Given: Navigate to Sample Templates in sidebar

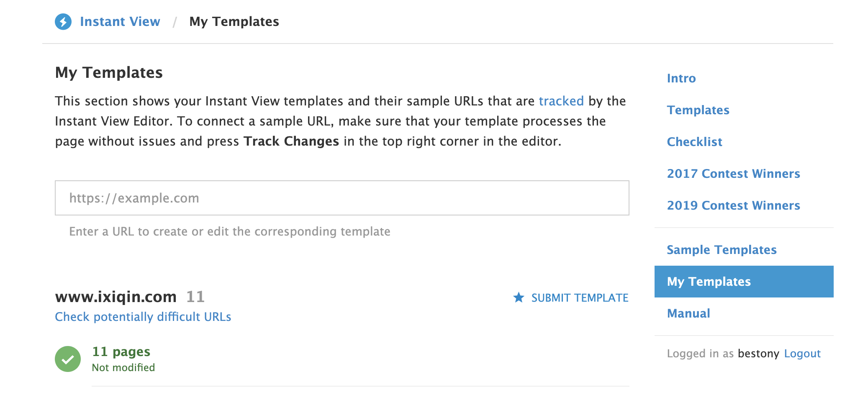Looking at the screenshot, I should click(x=722, y=250).
